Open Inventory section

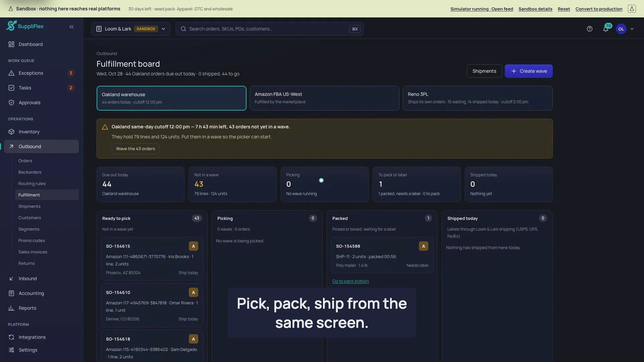coord(42,132)
